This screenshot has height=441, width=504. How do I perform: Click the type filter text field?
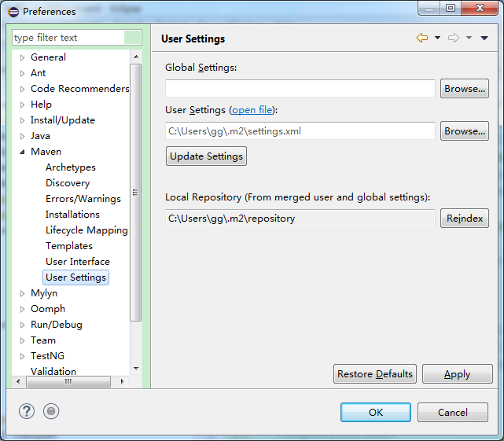coord(68,38)
